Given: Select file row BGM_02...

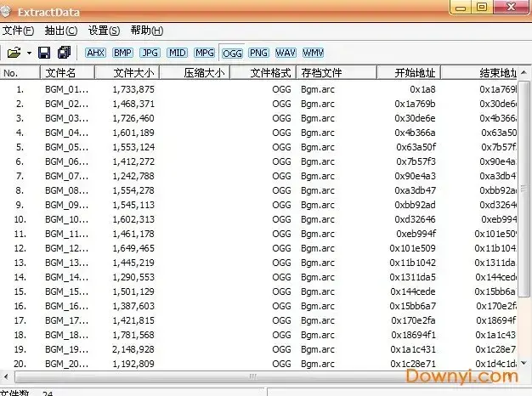Looking at the screenshot, I should pyautogui.click(x=258, y=104).
